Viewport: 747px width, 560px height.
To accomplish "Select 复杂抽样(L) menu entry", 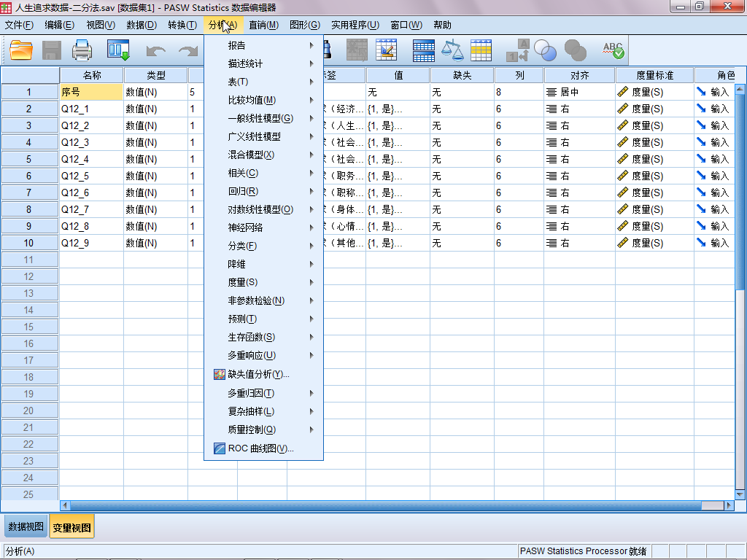I will tap(263, 411).
